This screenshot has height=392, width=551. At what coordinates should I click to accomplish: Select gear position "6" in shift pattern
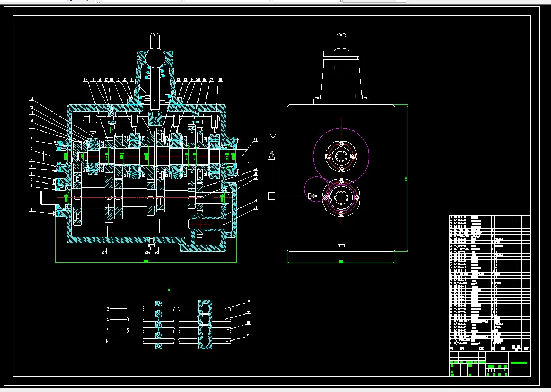[x=108, y=330]
